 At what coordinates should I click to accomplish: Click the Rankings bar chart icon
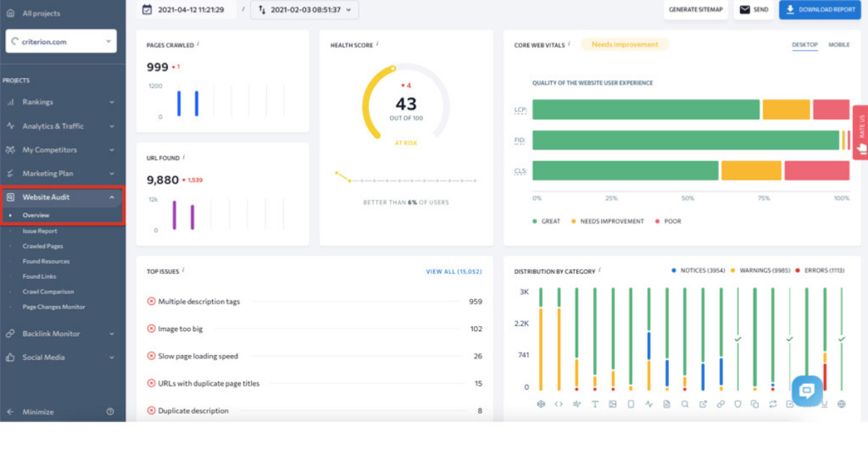click(x=11, y=103)
